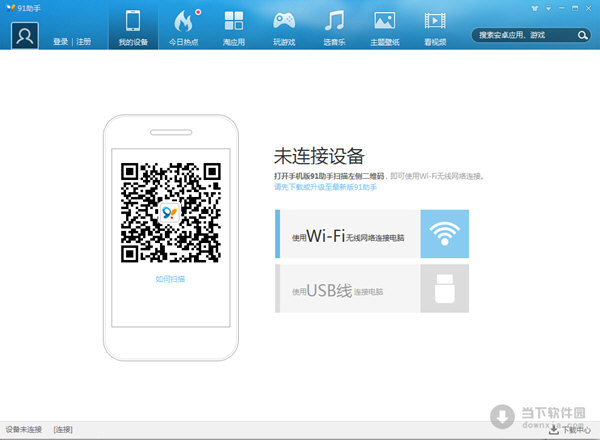Go to 主题壁纸 wallpaper icon
The image size is (600, 440).
[384, 21]
